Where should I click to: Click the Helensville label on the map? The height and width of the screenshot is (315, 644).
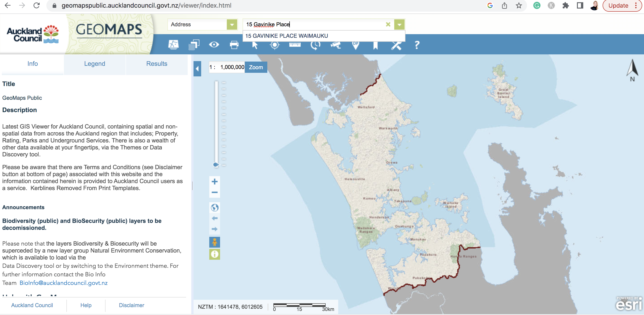(355, 179)
